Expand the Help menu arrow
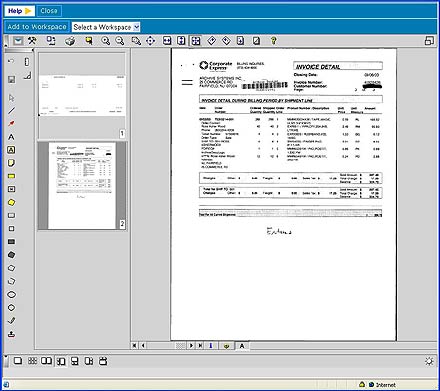 point(28,11)
